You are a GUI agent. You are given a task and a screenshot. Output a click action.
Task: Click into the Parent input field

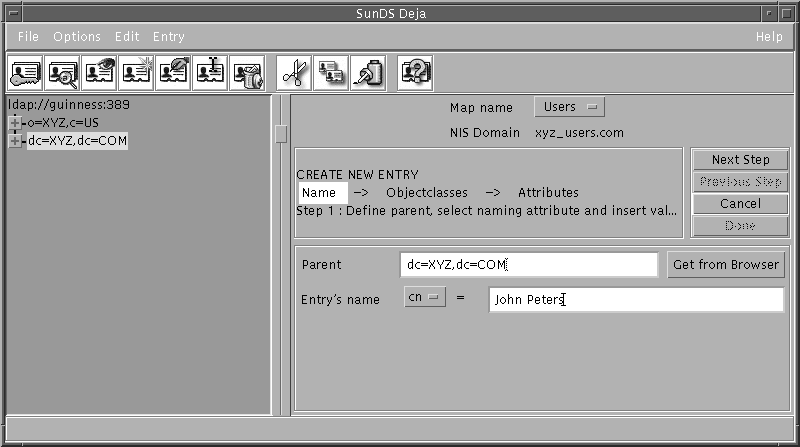click(x=529, y=264)
